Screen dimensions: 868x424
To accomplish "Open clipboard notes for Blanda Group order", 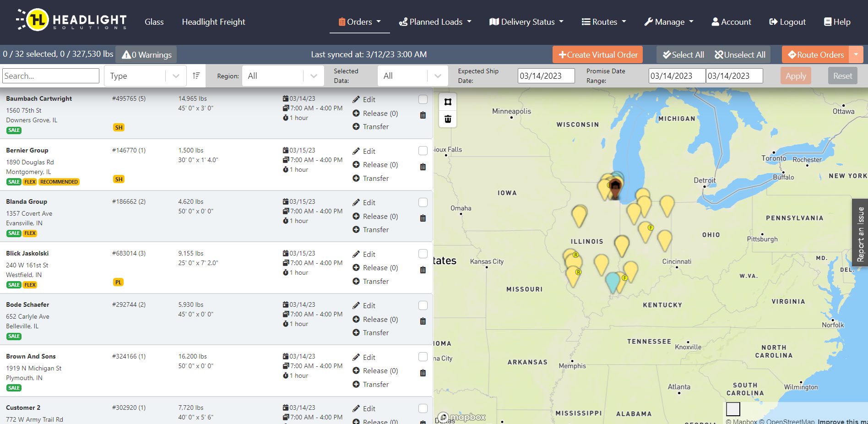I will 423,218.
